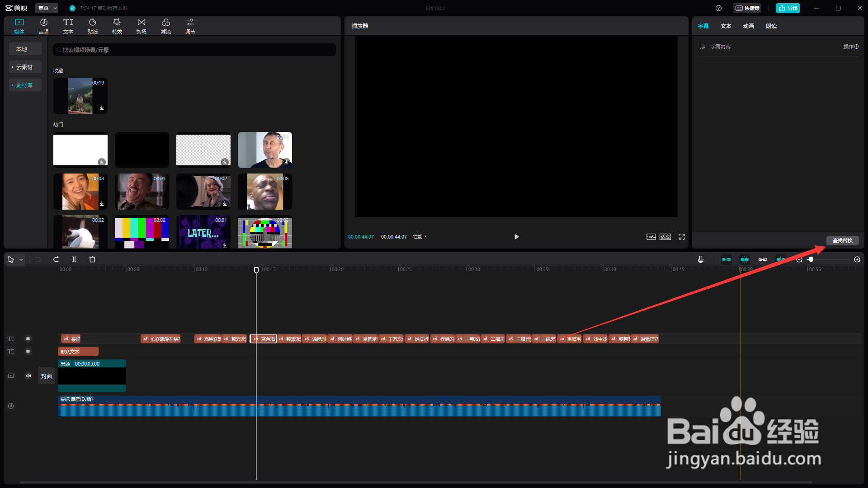Image resolution: width=868 pixels, height=488 pixels.
Task: Expand the 菜单 menu dropdown
Action: (47, 8)
